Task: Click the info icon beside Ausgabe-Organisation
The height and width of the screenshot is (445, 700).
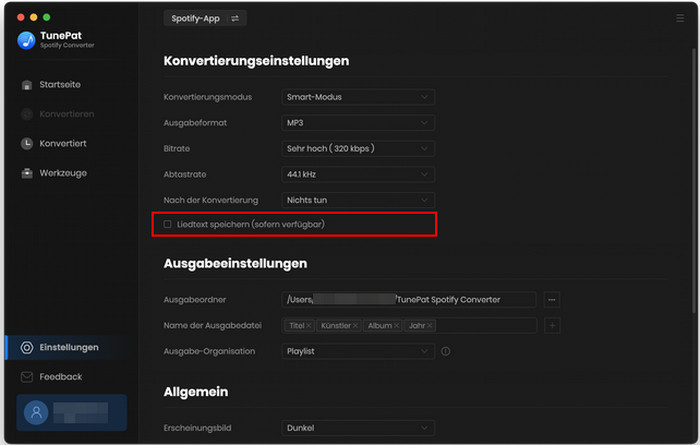Action: click(446, 351)
